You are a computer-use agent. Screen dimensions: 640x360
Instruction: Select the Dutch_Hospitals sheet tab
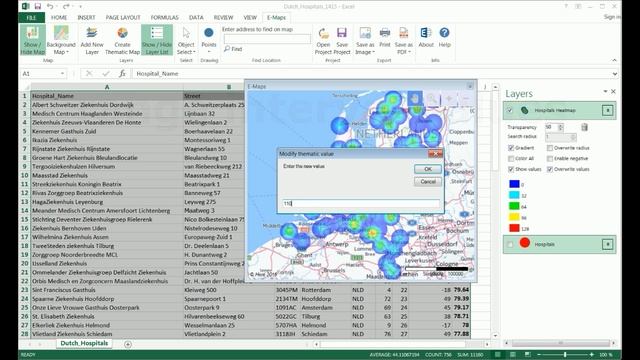[84, 343]
